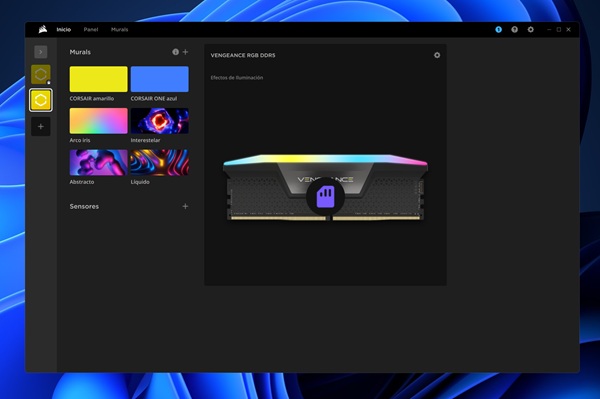Click the Sensores section heading
The width and height of the screenshot is (600, 399).
click(84, 207)
